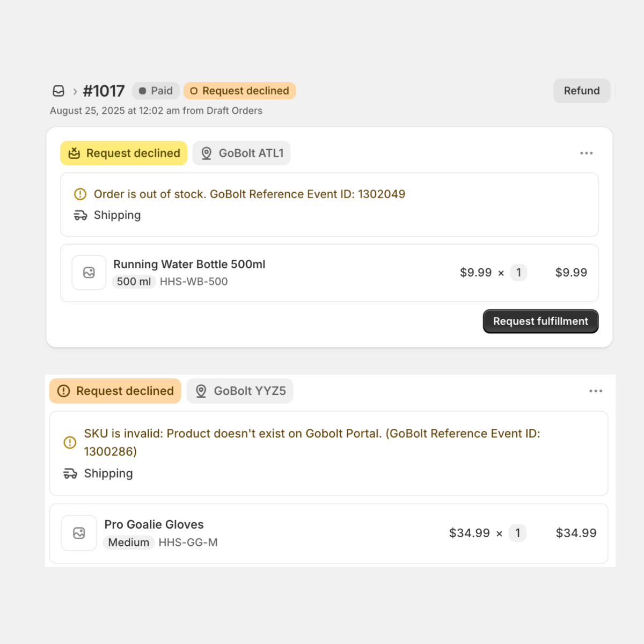The width and height of the screenshot is (644, 644).
Task: Open the three-dot menu for GoBolt YYZ5
Action: [596, 391]
